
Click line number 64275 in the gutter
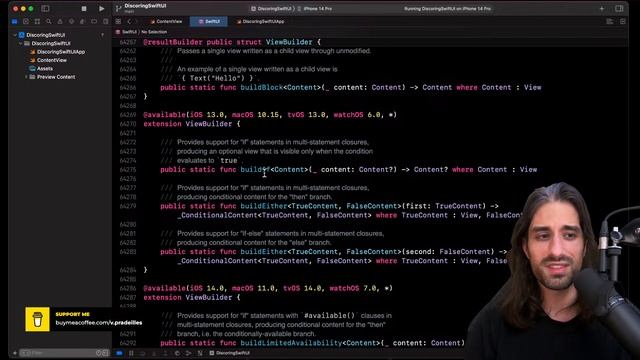click(x=128, y=170)
